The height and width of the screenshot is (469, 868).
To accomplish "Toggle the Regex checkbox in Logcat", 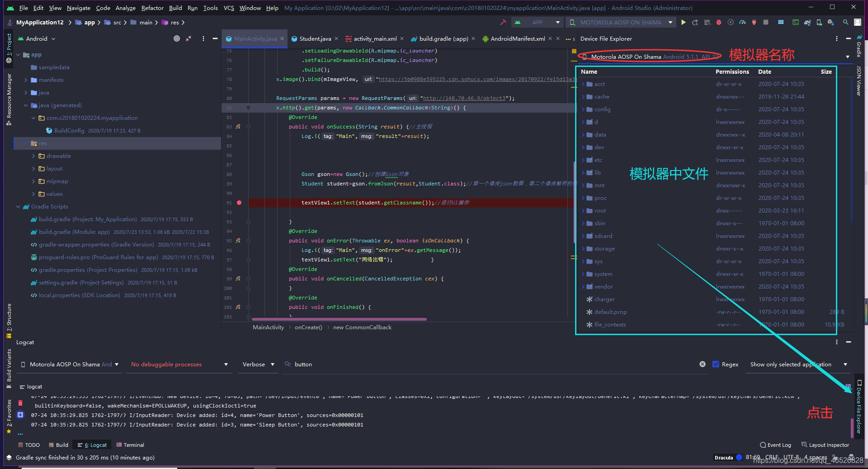I will pyautogui.click(x=716, y=364).
